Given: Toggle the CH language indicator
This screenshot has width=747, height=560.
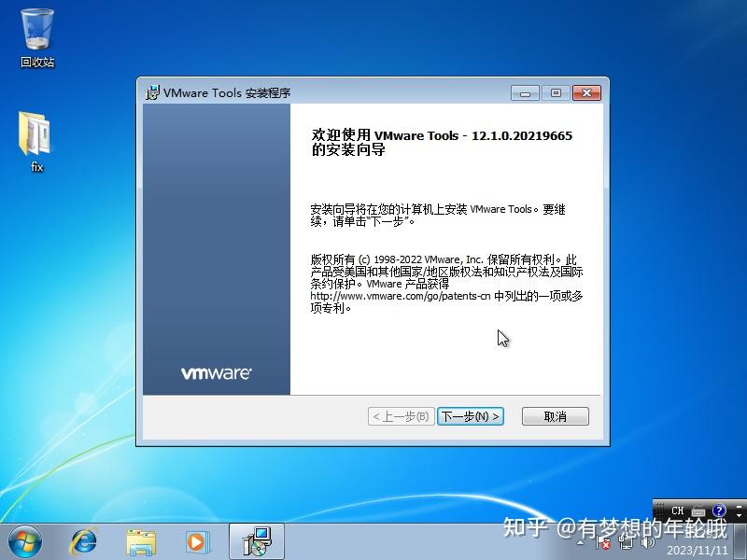Looking at the screenshot, I should tap(677, 511).
